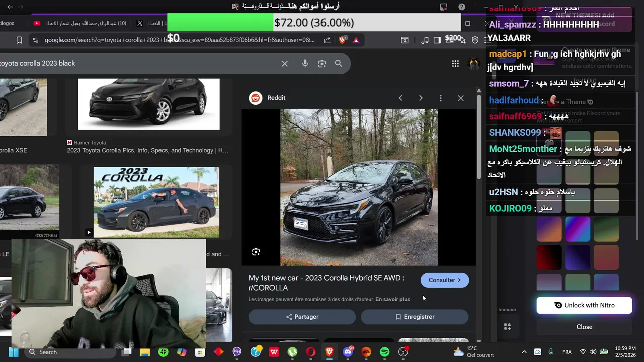Open the Hamer Toyota black Corolla thumbnail

(149, 104)
